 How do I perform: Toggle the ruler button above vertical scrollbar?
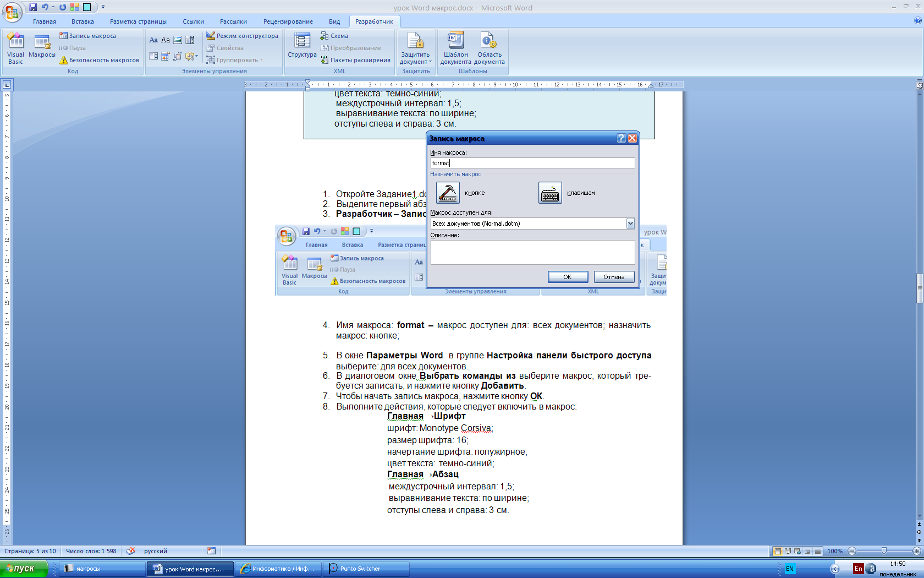pos(920,85)
